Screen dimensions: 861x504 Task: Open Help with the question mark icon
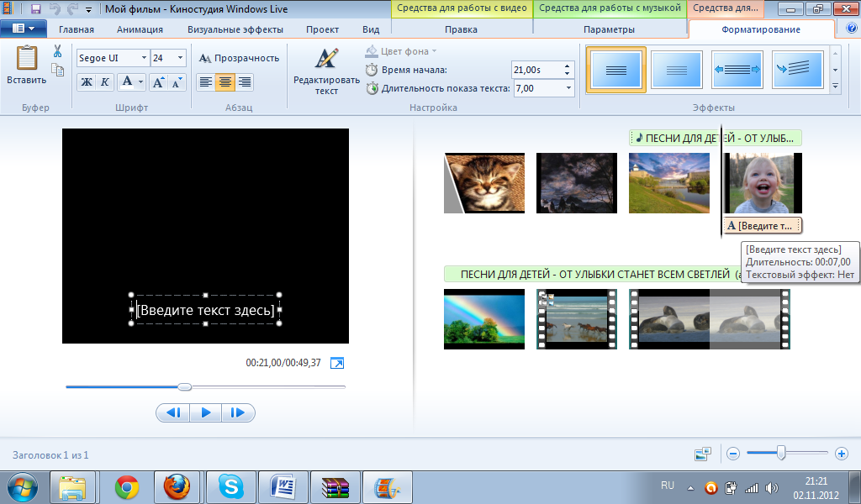click(851, 28)
